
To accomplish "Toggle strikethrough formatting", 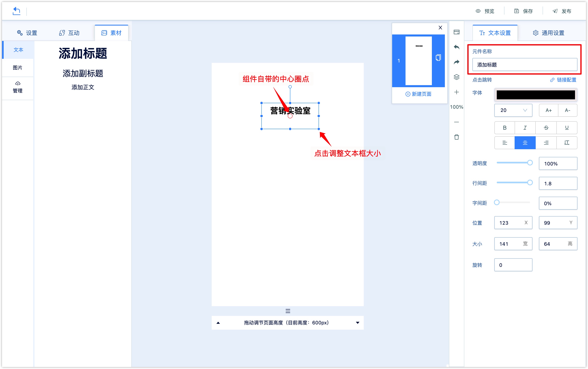I will pos(546,128).
